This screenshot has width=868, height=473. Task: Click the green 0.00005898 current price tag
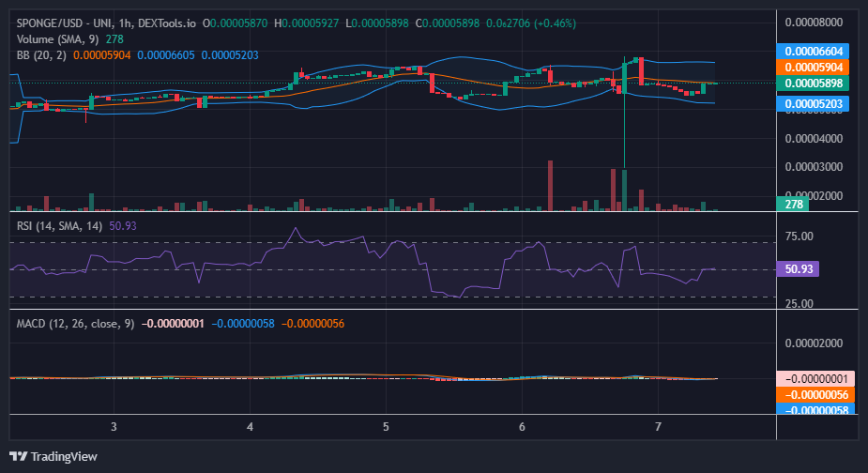pos(813,84)
